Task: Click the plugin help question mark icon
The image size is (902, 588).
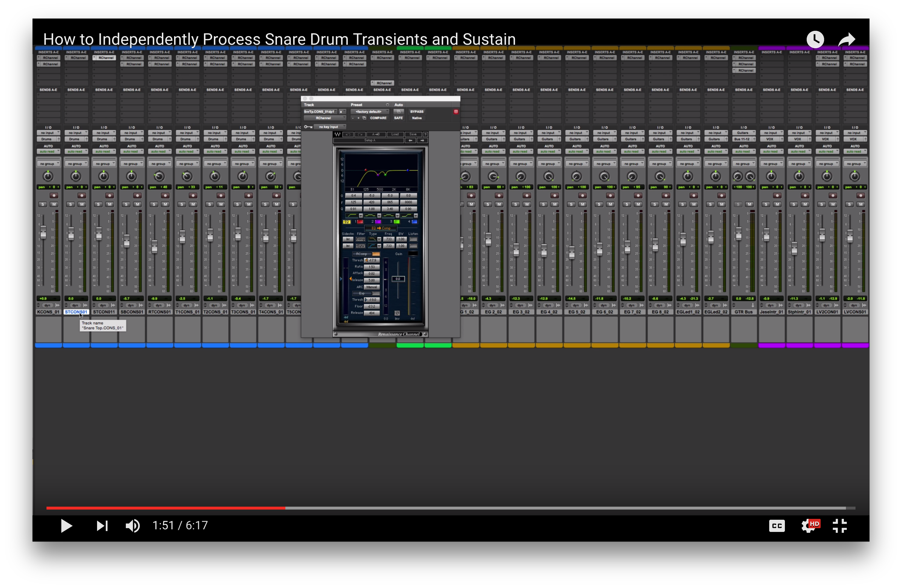Action: click(426, 135)
